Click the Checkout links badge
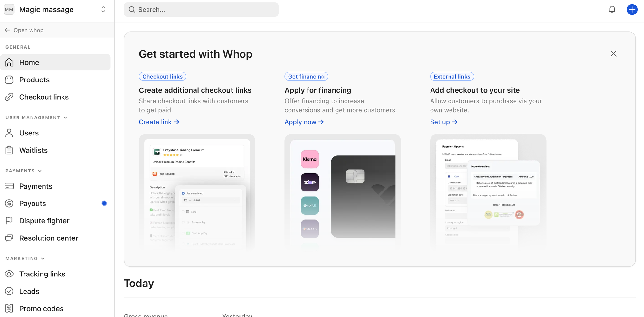Image resolution: width=644 pixels, height=317 pixels. (163, 77)
